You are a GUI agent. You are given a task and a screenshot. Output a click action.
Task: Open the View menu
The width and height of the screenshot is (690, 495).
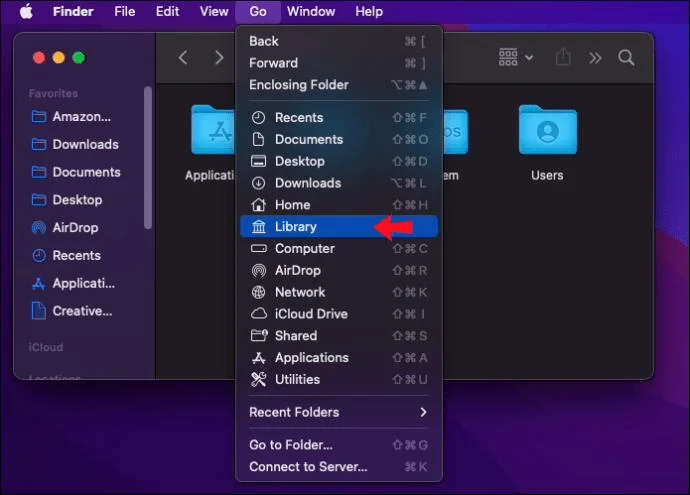click(214, 11)
